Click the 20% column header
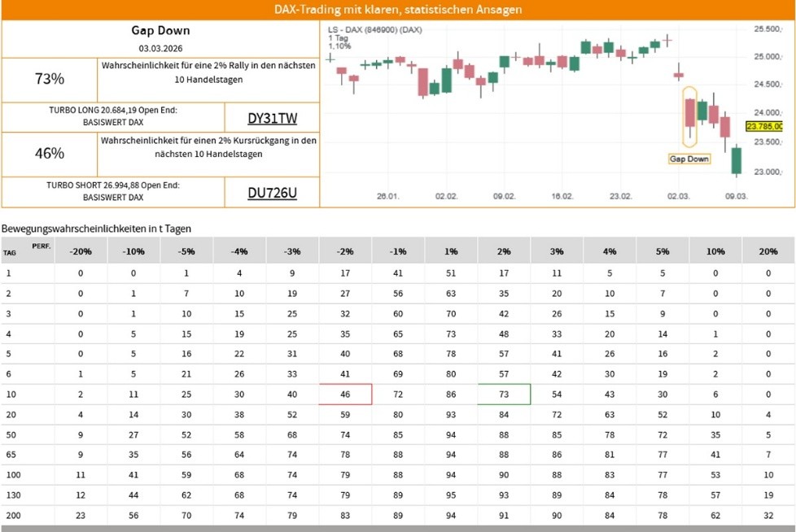The width and height of the screenshot is (796, 532). [x=768, y=251]
